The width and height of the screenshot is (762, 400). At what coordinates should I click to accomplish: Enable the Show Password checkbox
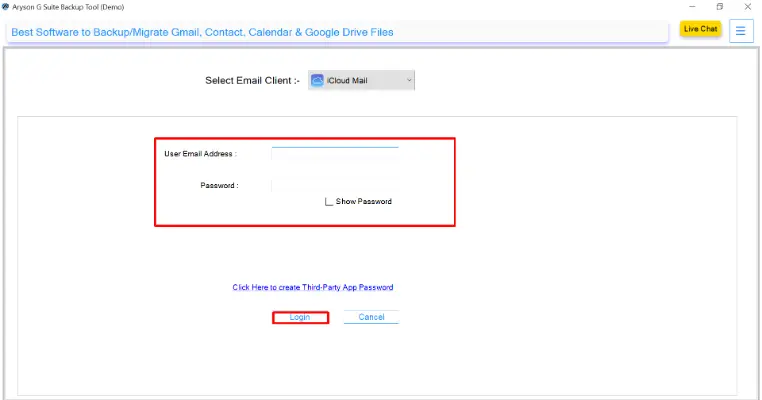click(x=329, y=201)
